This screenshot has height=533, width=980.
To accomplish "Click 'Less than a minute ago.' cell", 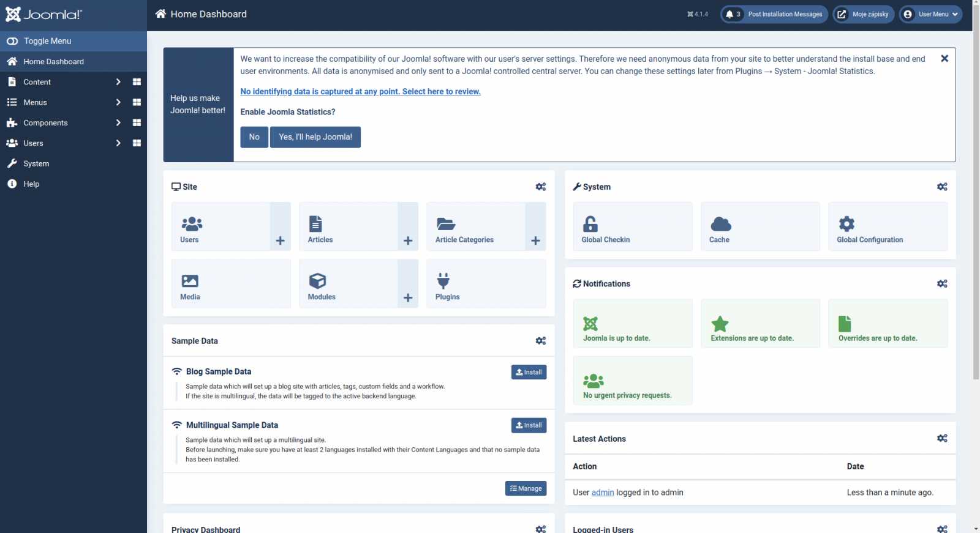I will click(x=890, y=493).
